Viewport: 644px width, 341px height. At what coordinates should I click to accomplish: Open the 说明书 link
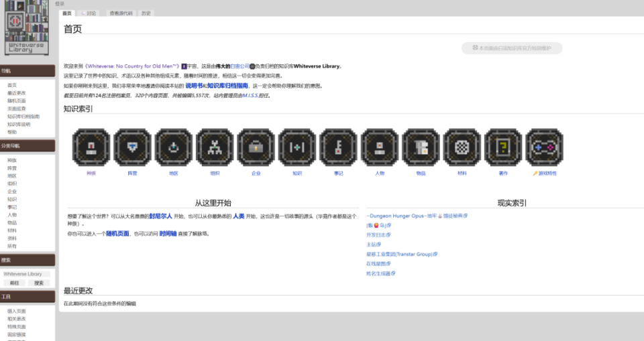194,86
